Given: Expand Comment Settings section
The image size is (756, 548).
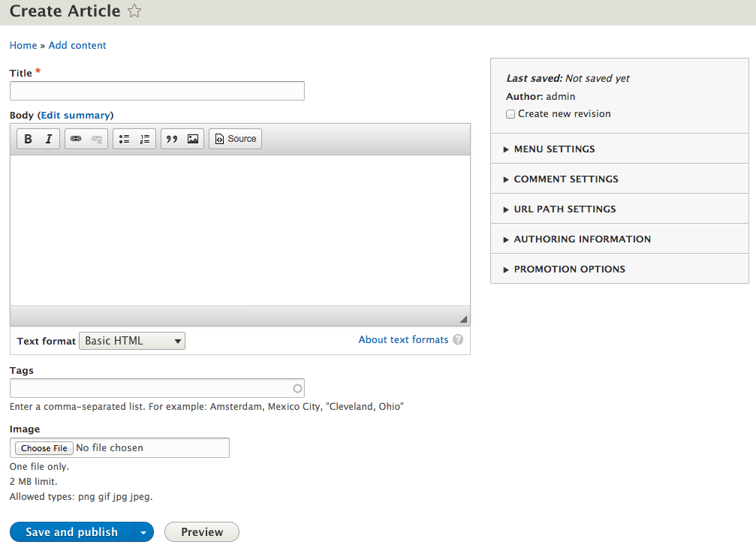Looking at the screenshot, I should (x=619, y=179).
